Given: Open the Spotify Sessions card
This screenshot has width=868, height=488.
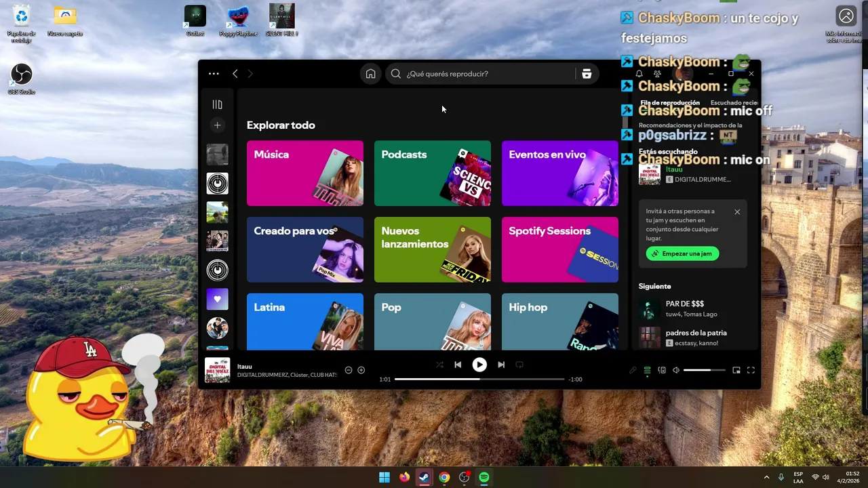Looking at the screenshot, I should 560,249.
